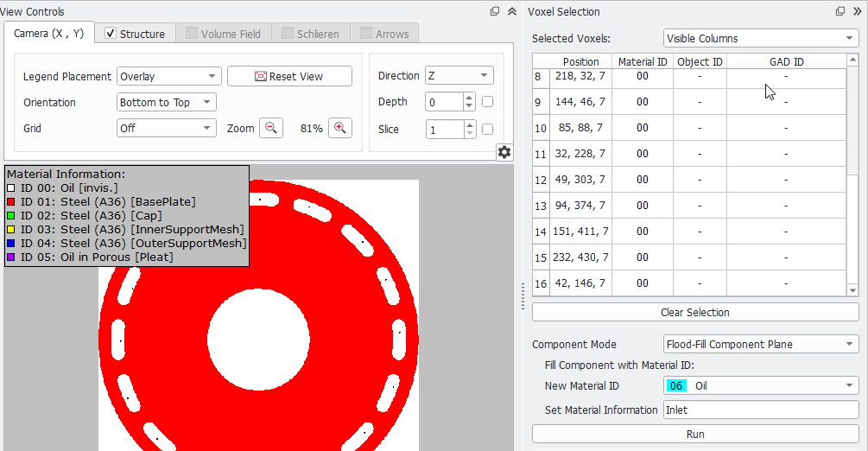
Task: Switch to the Camera (X , Y) tab
Action: pos(48,33)
